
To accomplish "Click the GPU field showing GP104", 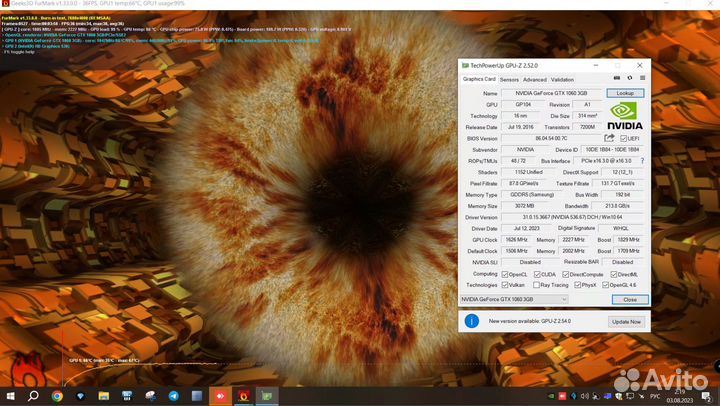I will tap(523, 105).
